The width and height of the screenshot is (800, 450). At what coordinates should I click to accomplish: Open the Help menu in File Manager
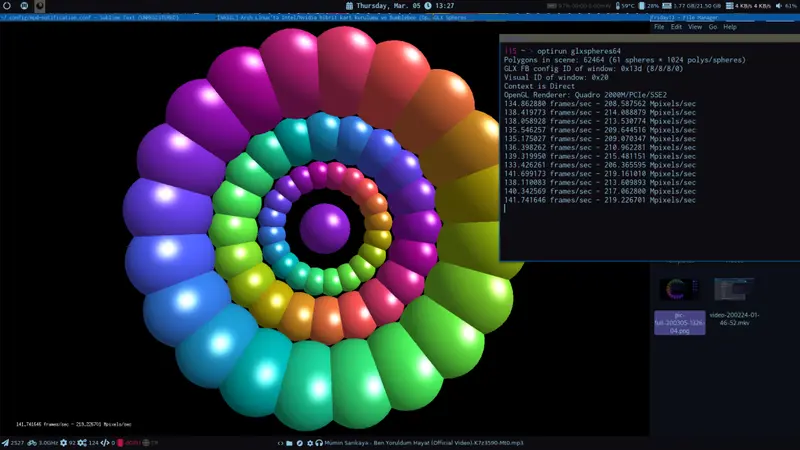tap(730, 27)
